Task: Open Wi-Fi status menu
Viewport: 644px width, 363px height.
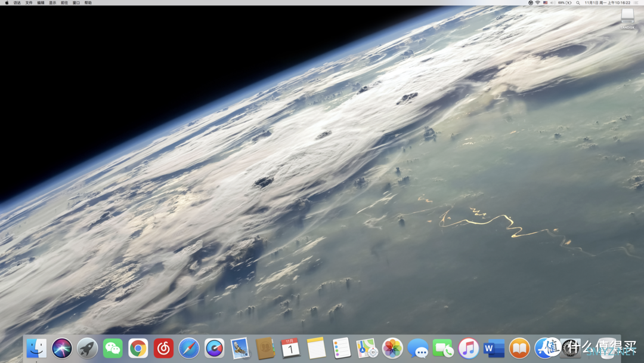Action: click(x=538, y=3)
